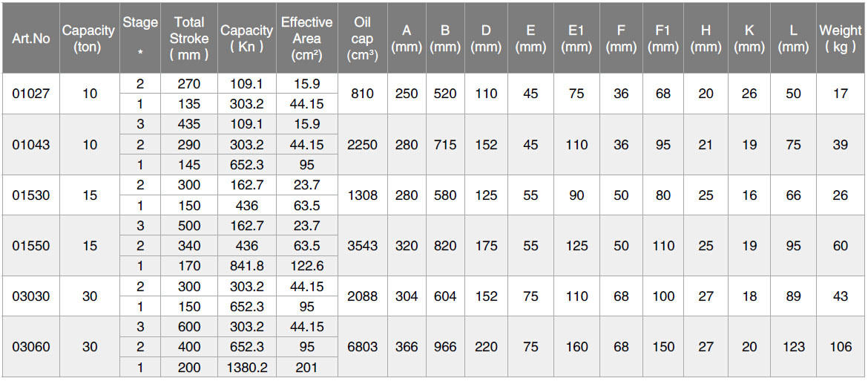Viewport: 868px width, 381px height.
Task: Select article number 01550 cell
Action: pos(31,246)
